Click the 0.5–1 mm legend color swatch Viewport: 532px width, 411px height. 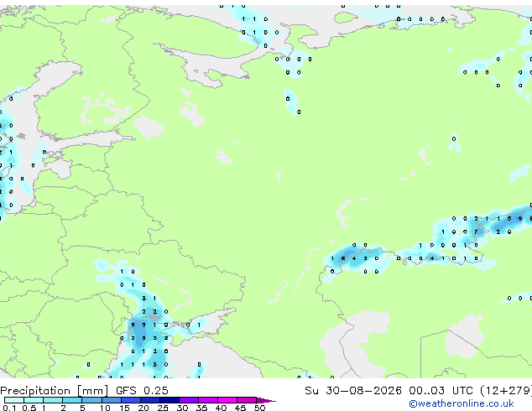pyautogui.click(x=34, y=400)
